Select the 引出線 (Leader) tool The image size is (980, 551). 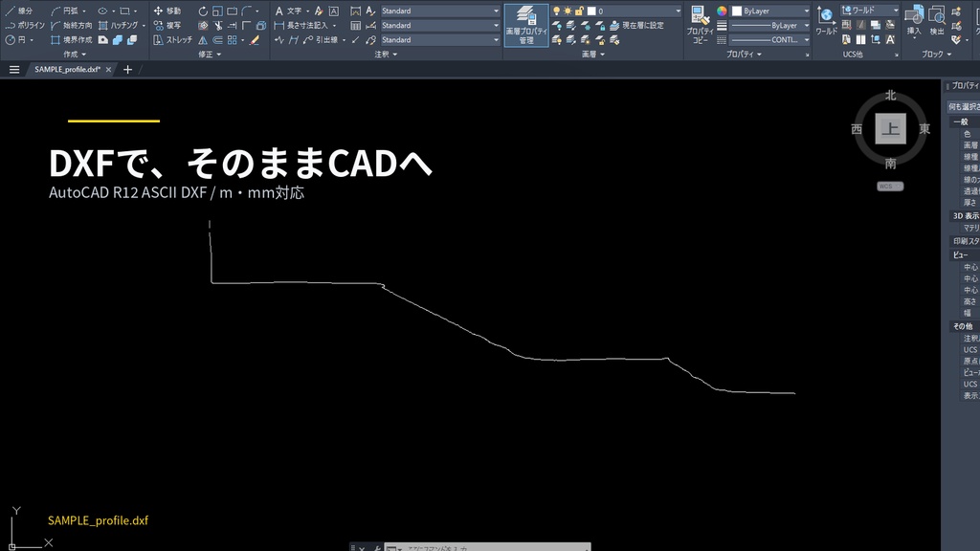pyautogui.click(x=321, y=39)
